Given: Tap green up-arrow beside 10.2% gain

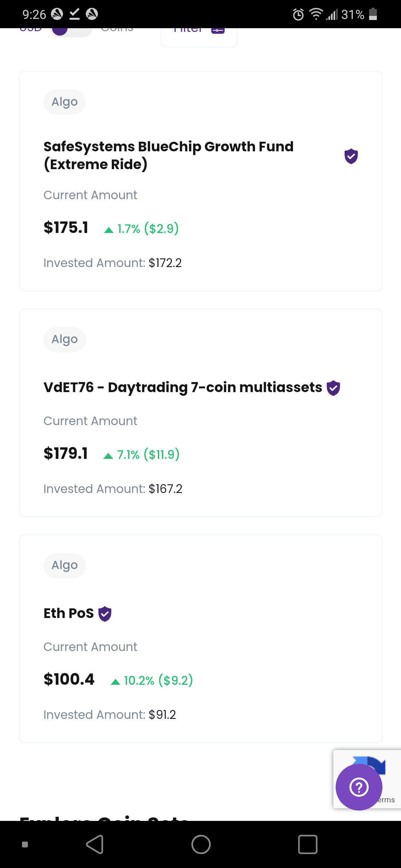Looking at the screenshot, I should tap(115, 682).
